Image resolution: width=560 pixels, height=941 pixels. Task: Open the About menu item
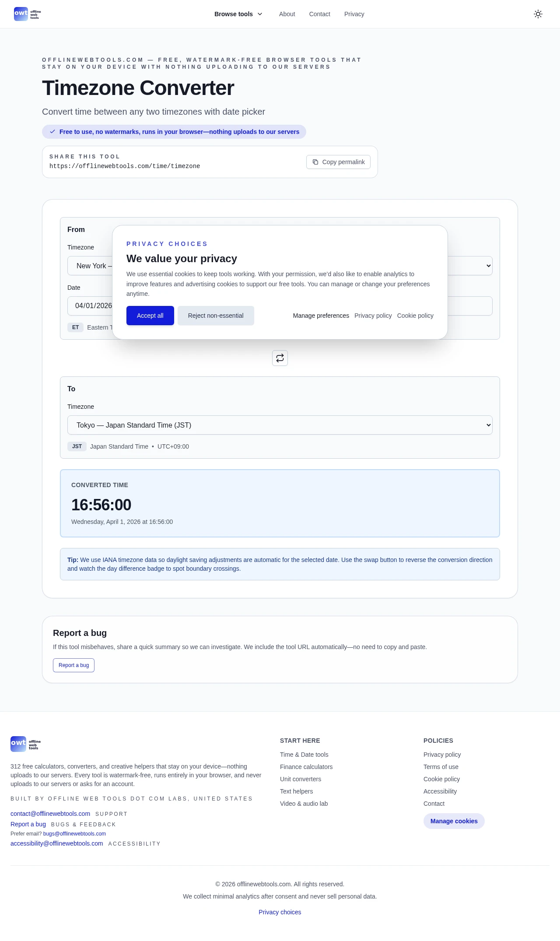(x=287, y=14)
